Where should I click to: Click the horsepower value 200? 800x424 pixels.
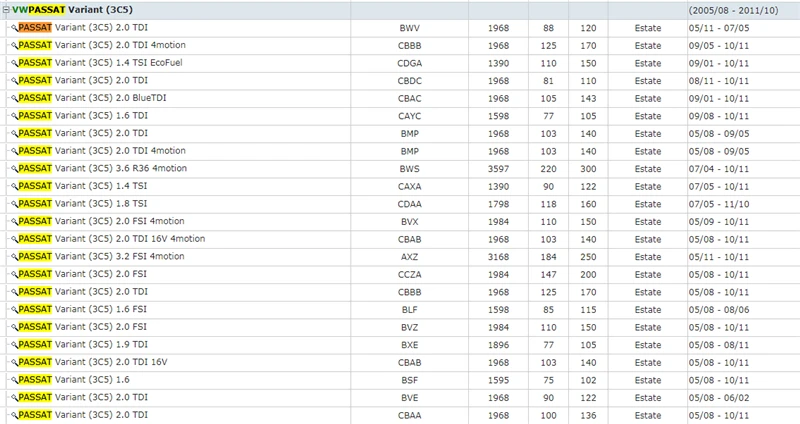pyautogui.click(x=588, y=275)
